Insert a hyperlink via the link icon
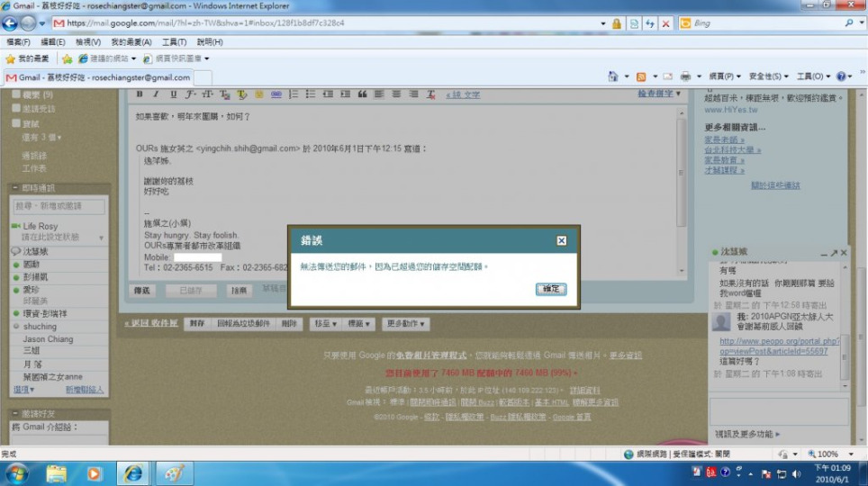This screenshot has width=868, height=486. click(276, 94)
